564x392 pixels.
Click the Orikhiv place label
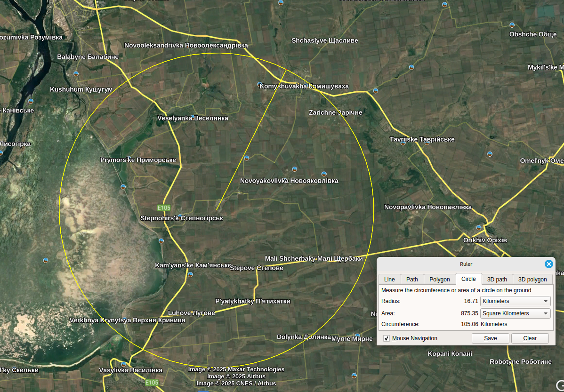pos(485,240)
